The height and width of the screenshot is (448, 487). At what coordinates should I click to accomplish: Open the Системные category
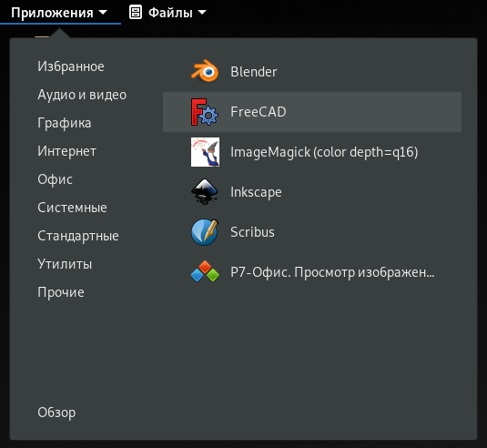(72, 208)
